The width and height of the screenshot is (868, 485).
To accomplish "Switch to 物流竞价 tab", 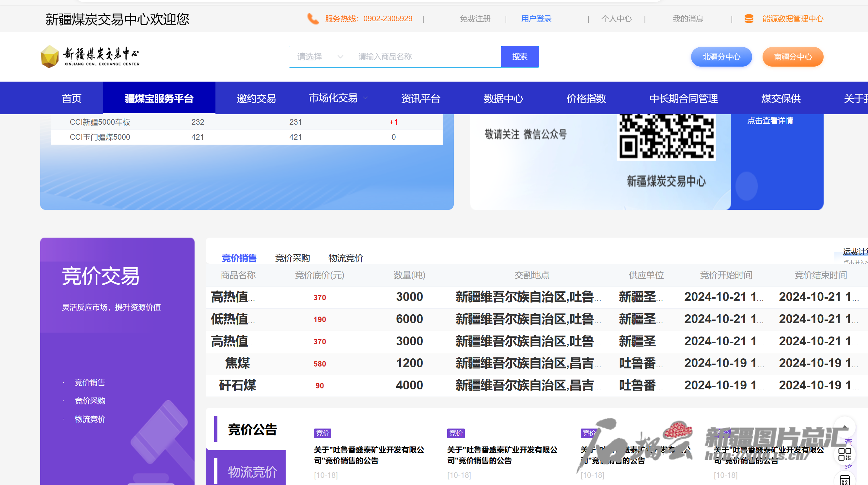I will click(x=345, y=258).
